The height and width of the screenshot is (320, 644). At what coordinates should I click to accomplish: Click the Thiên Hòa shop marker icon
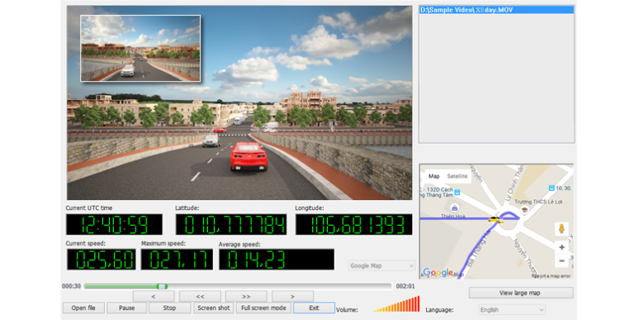[454, 208]
